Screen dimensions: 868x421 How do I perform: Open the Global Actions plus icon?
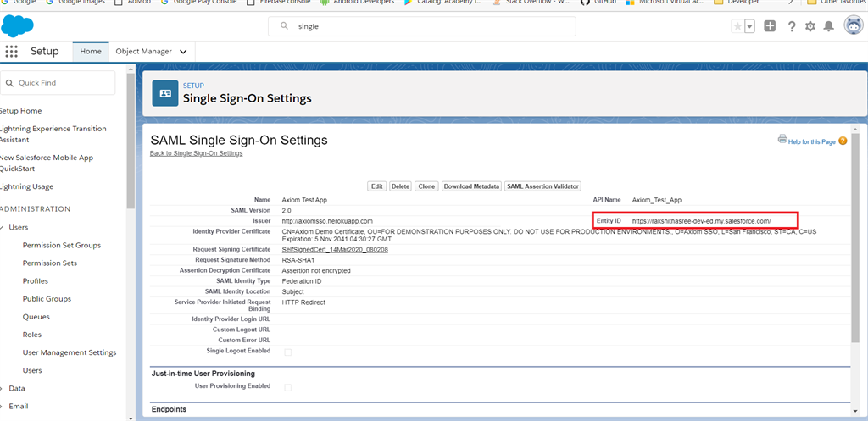770,26
